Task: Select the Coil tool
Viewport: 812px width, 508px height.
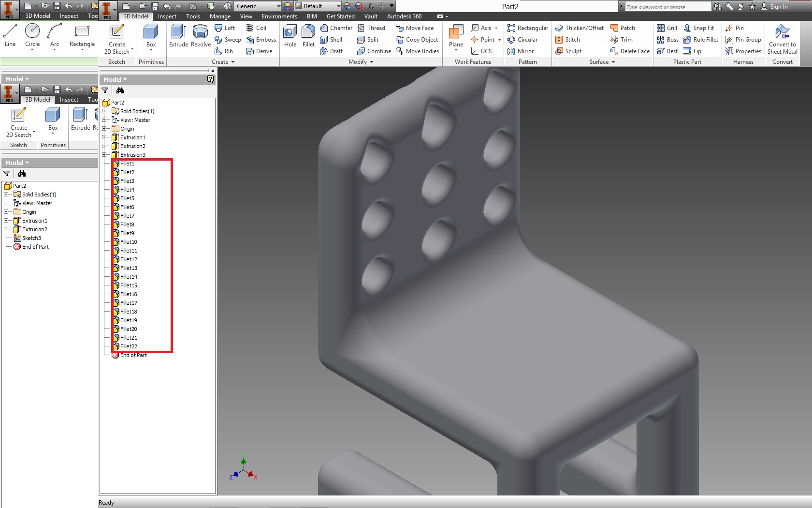Action: pyautogui.click(x=256, y=28)
